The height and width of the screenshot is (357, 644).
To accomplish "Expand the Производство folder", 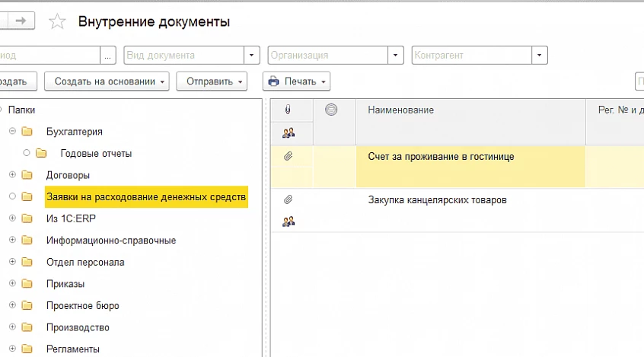I will [x=12, y=327].
